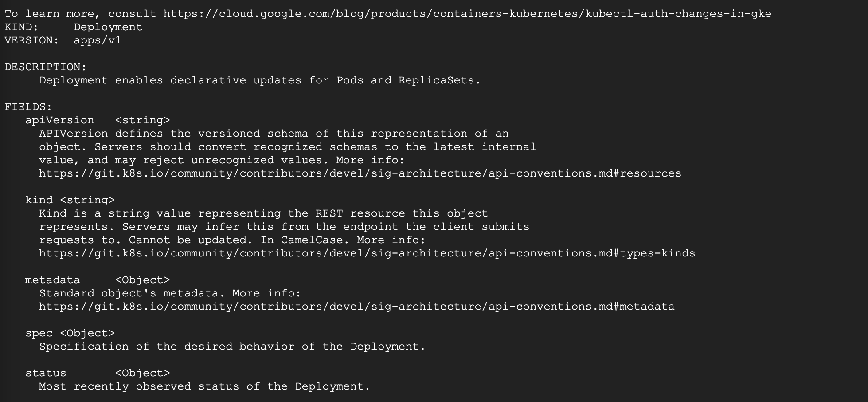868x402 pixels.
Task: Open the api-conventions.md#resources link
Action: click(360, 173)
